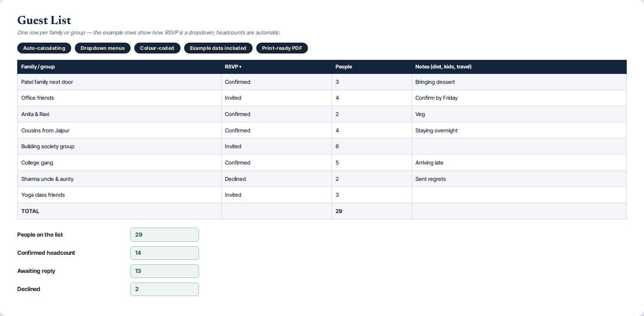The height and width of the screenshot is (316, 644).
Task: Open RSVP dropdown for College gang
Action: tap(276, 163)
